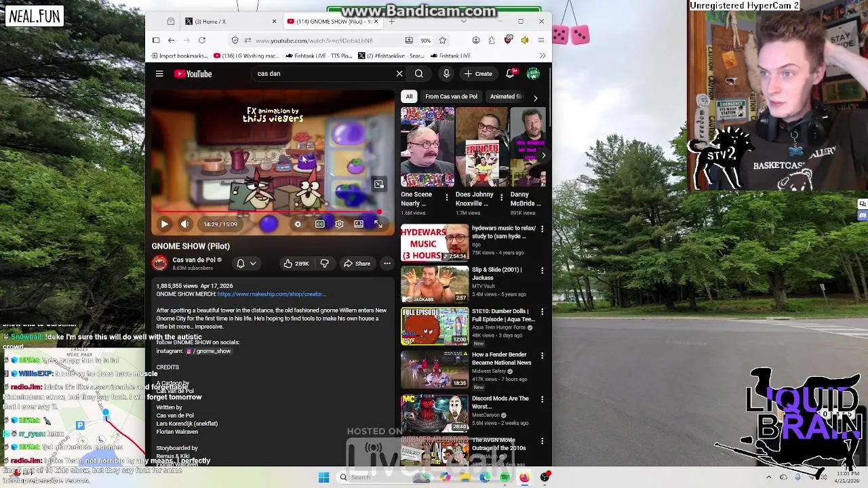Screen dimensions: 868x488
Task: Open the YouTube notifications bell
Action: click(510, 74)
